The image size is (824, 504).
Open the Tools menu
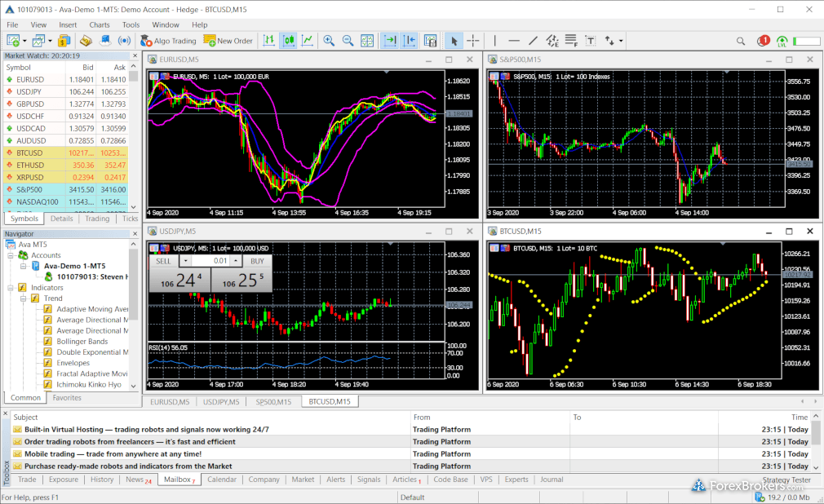coord(131,24)
